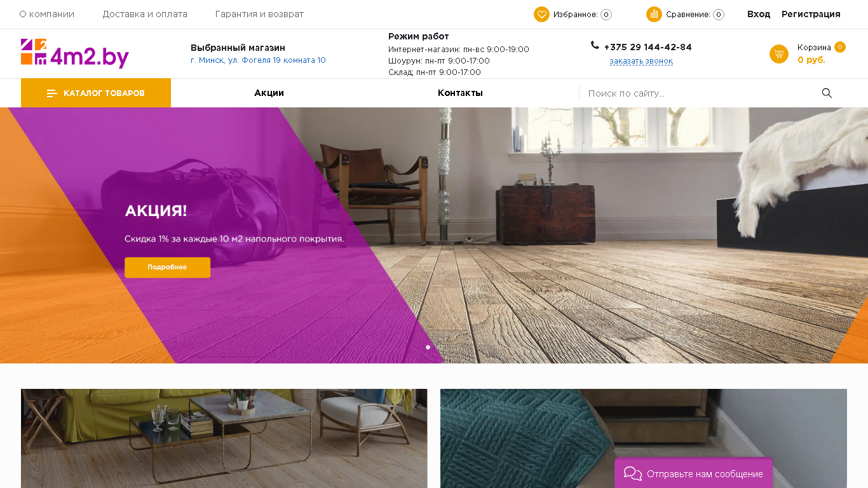Click the Вход login link
This screenshot has height=488, width=868.
click(x=759, y=14)
